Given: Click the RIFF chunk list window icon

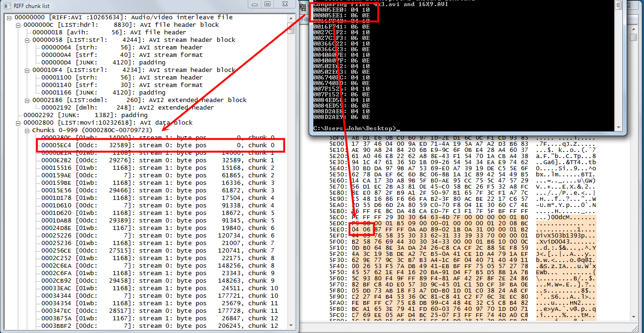Looking at the screenshot, I should pos(7,5).
